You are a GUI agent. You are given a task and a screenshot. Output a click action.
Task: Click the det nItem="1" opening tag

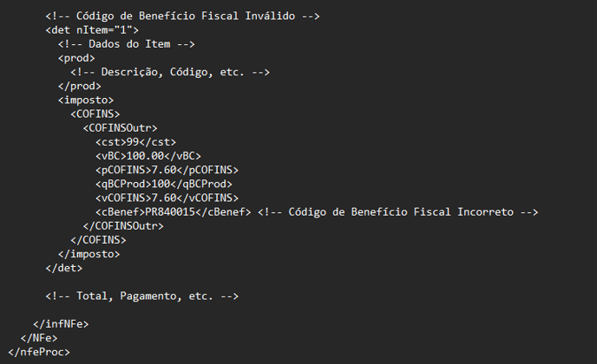coord(92,30)
